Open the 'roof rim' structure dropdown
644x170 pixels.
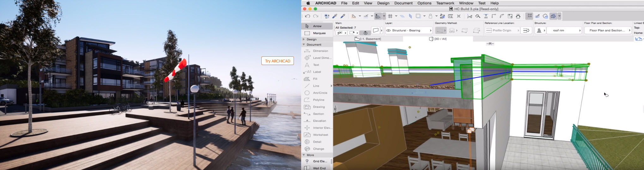tap(566, 31)
